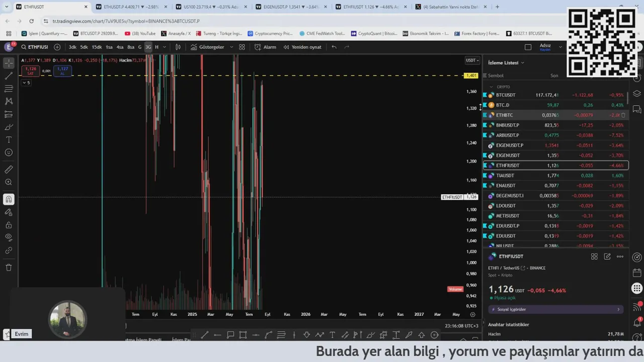The width and height of the screenshot is (644, 362).
Task: Switch to EIGENUSDT.P browser tab
Action: point(291,7)
